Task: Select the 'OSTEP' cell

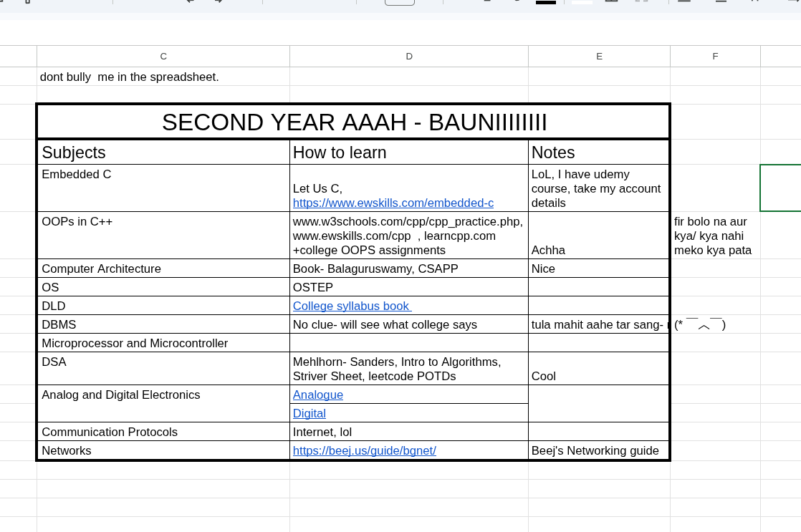Action: (x=409, y=287)
